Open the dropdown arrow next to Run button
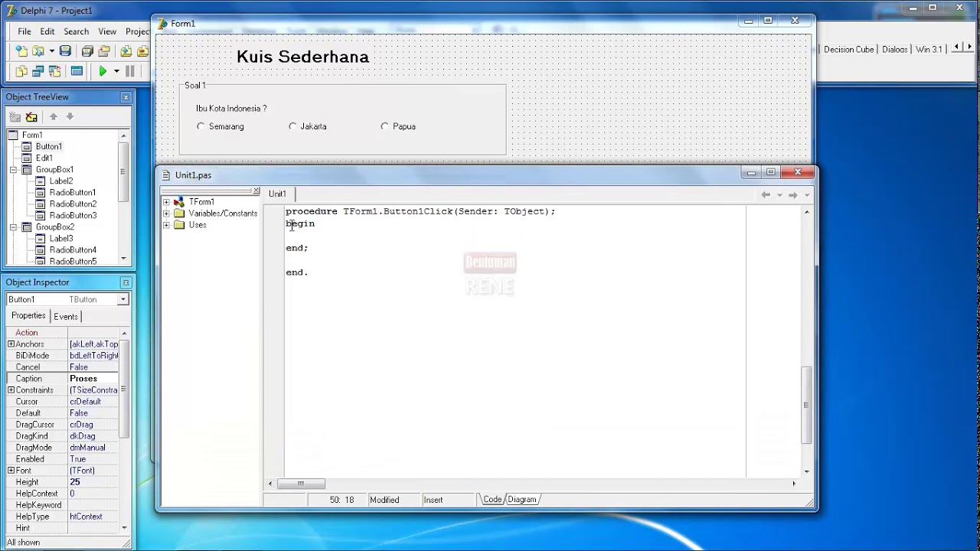 [x=116, y=71]
